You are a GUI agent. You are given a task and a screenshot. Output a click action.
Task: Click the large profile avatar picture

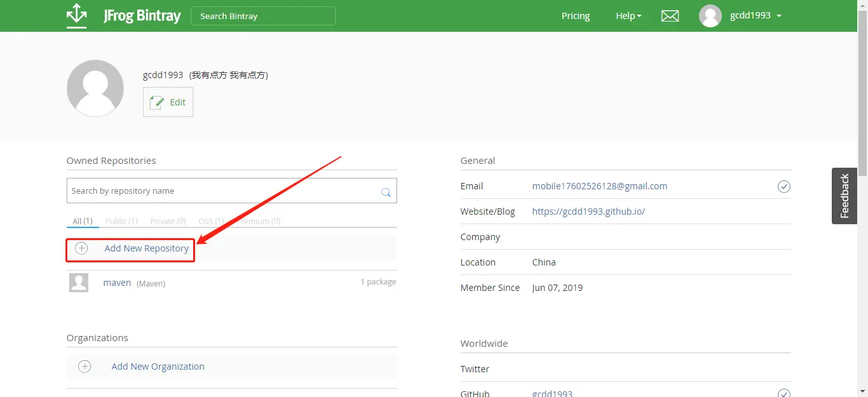pos(95,88)
